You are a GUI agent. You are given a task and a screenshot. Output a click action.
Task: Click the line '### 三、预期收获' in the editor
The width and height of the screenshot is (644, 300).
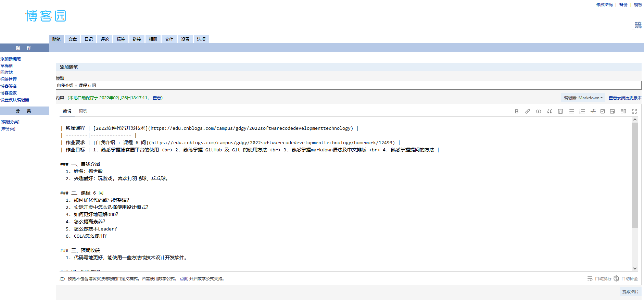[x=80, y=251]
